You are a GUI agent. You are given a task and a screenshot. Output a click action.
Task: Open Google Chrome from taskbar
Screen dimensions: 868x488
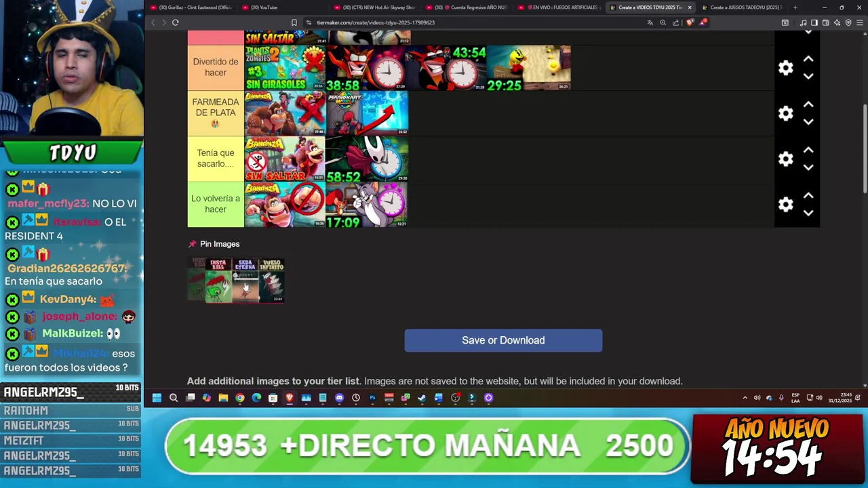240,398
